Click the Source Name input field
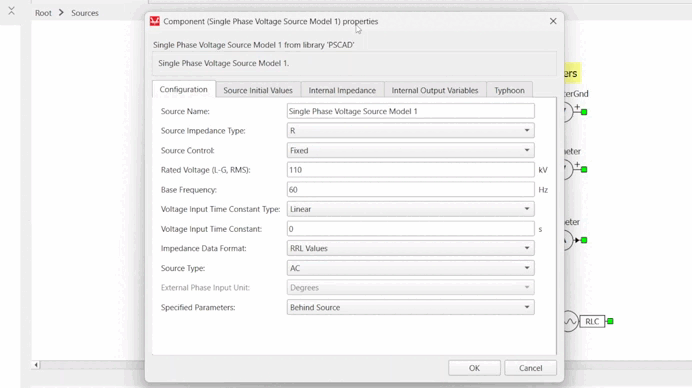The width and height of the screenshot is (692, 388). point(410,111)
